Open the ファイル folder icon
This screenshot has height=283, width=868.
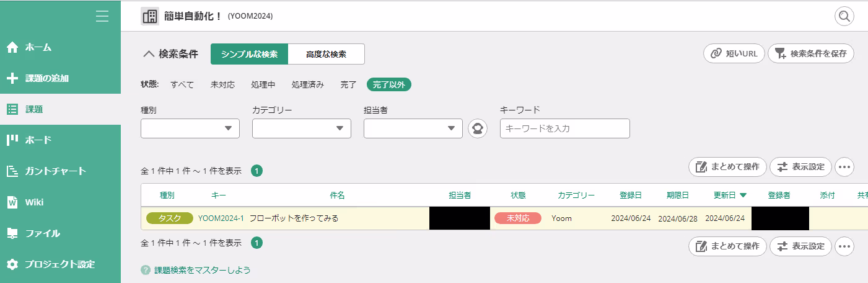12,233
